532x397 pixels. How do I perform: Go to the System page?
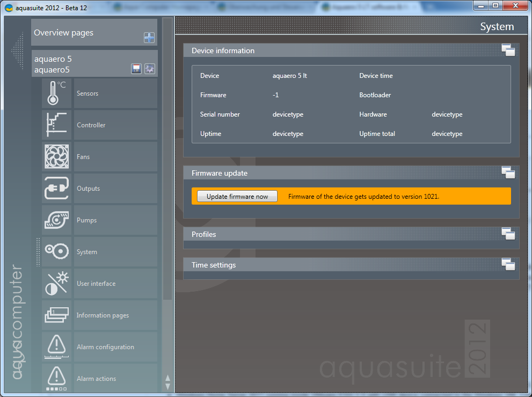116,251
